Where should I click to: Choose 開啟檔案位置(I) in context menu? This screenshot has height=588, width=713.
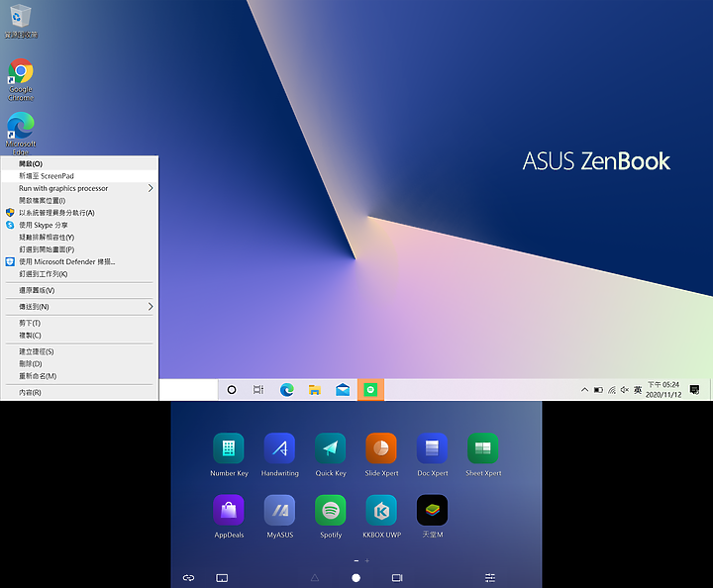click(79, 200)
